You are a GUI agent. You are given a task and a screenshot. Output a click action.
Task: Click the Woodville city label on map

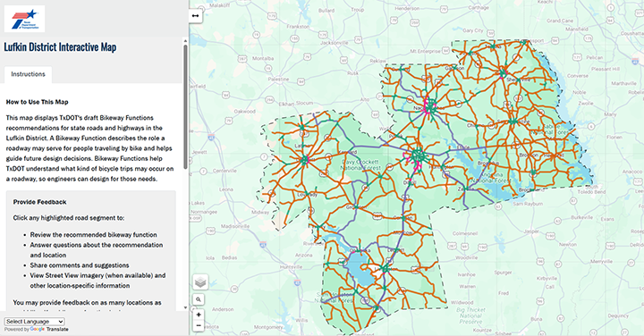[466, 258]
